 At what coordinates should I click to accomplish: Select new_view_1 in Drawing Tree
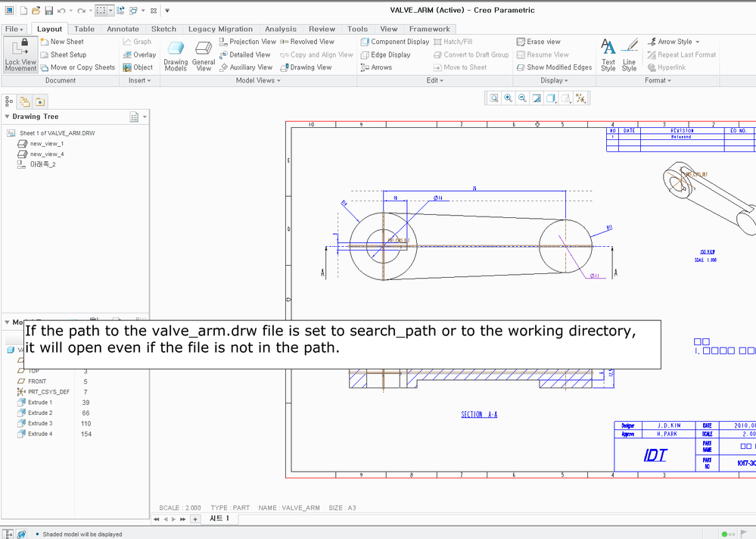(46, 143)
